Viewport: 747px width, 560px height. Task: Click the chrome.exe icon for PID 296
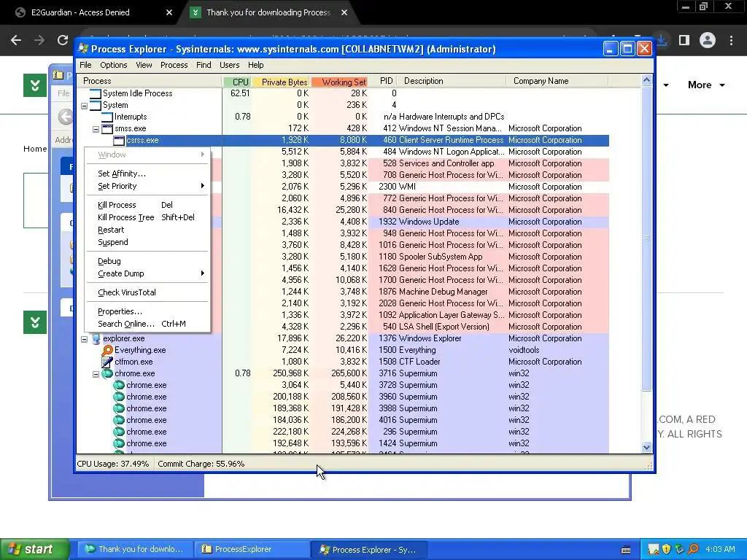point(119,432)
